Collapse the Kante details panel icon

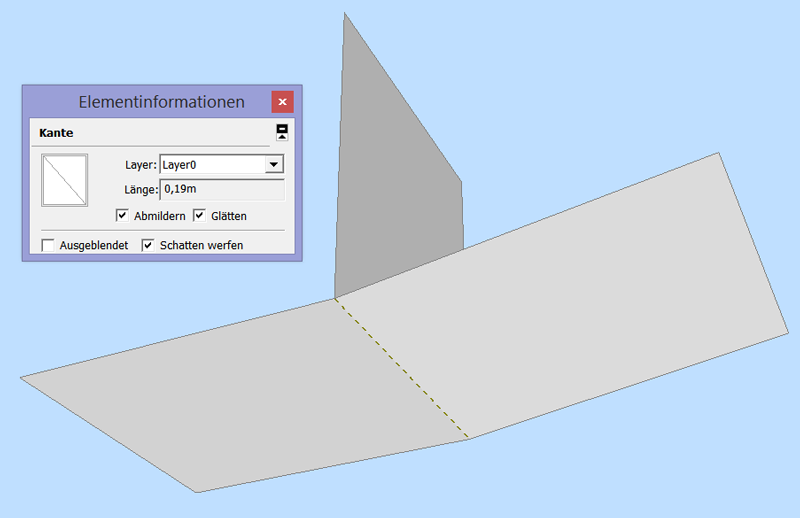(x=282, y=132)
